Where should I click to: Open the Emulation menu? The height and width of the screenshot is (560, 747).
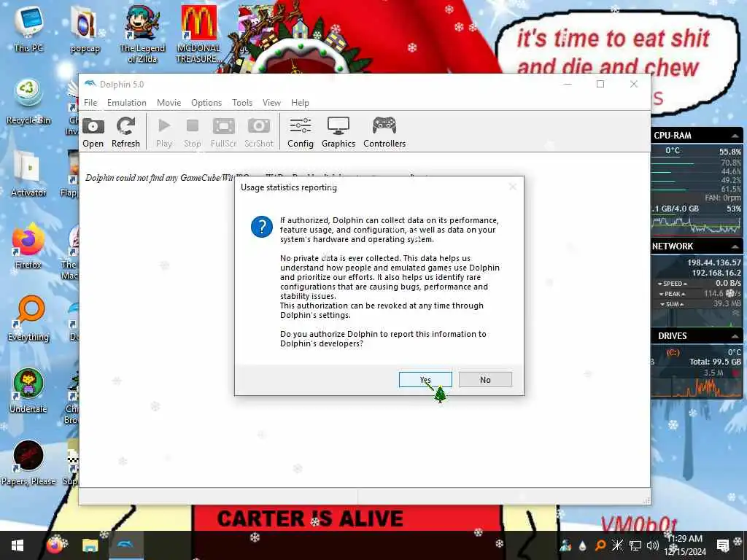click(x=127, y=102)
